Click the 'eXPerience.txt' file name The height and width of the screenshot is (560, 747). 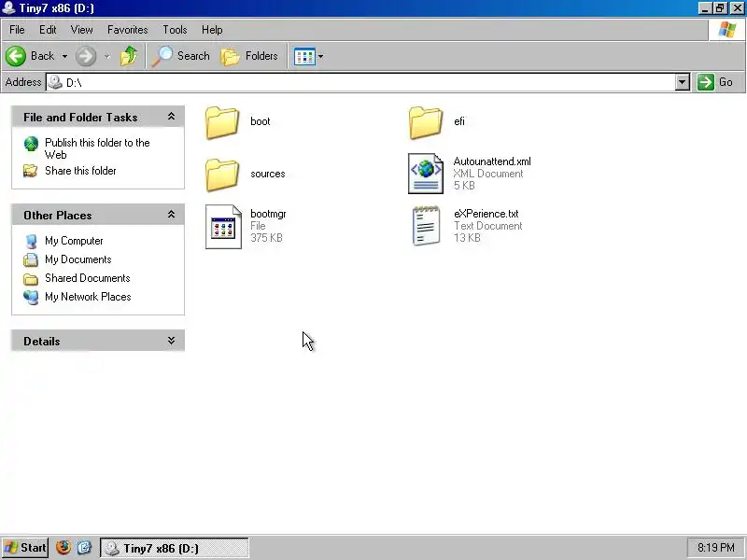486,214
